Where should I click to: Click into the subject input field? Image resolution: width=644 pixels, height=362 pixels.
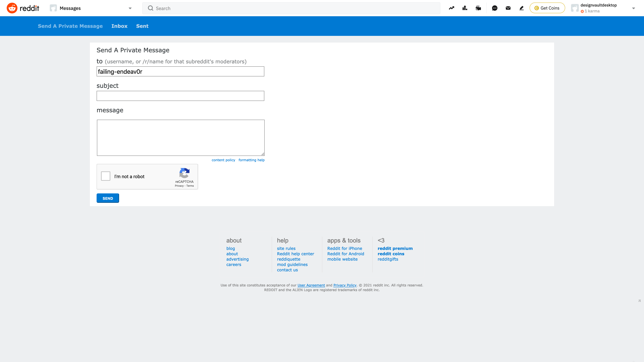pyautogui.click(x=180, y=96)
